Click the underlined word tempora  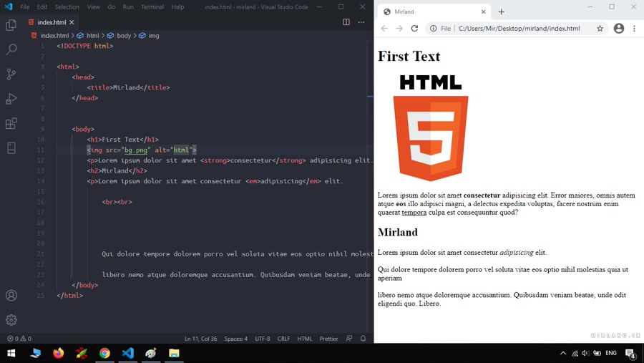click(414, 213)
